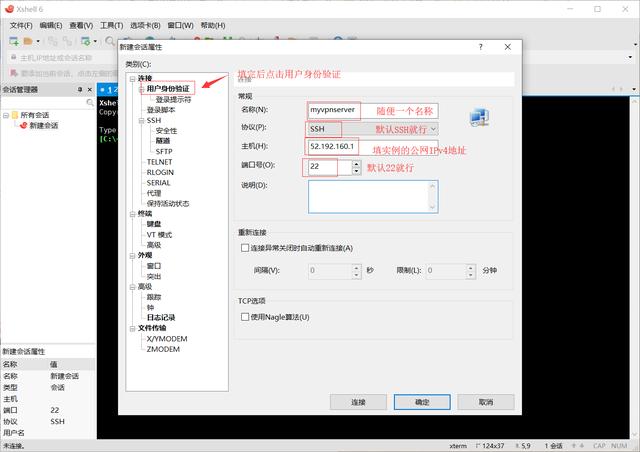Select 安全性 under SSH

(x=166, y=131)
